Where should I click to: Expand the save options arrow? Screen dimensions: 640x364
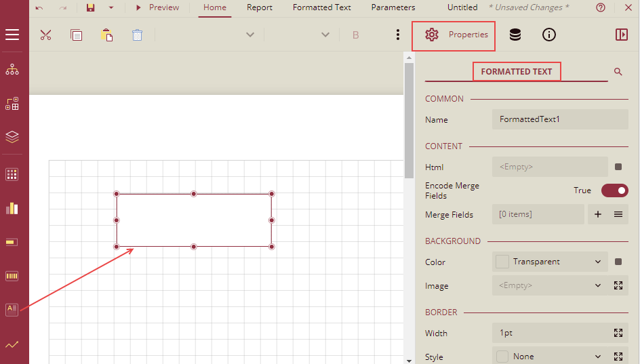pos(111,7)
